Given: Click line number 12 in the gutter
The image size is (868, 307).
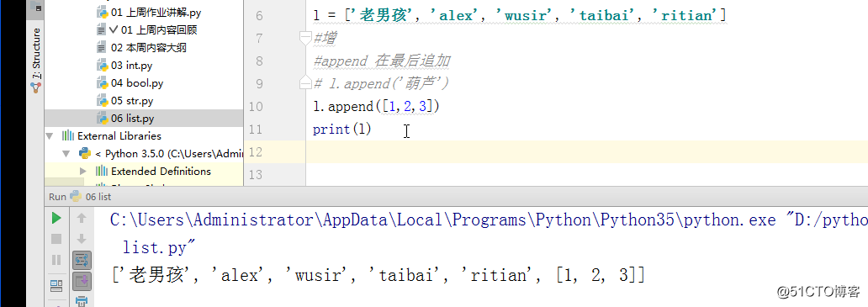Looking at the screenshot, I should pyautogui.click(x=256, y=151).
